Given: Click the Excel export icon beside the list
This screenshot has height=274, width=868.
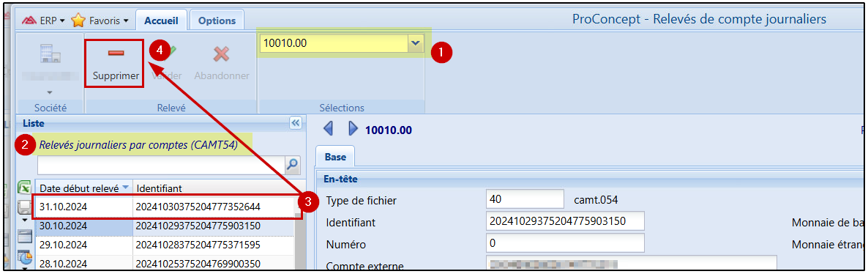Looking at the screenshot, I should point(24,188).
